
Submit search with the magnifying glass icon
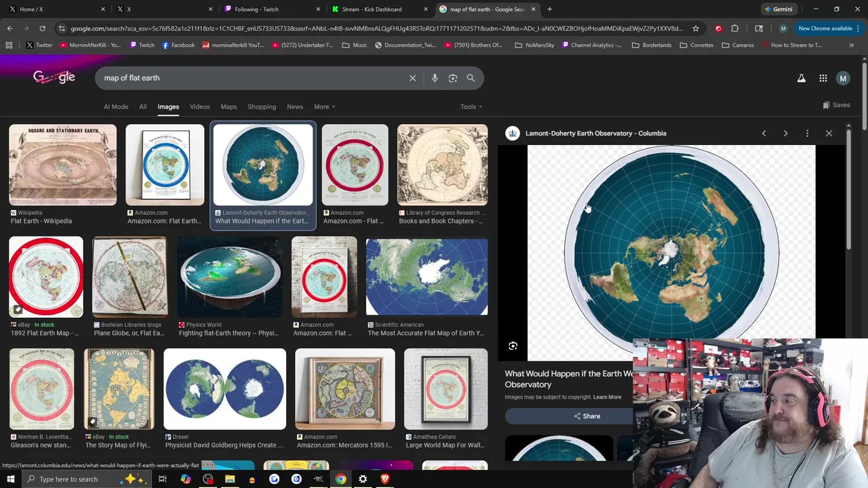[x=471, y=78]
